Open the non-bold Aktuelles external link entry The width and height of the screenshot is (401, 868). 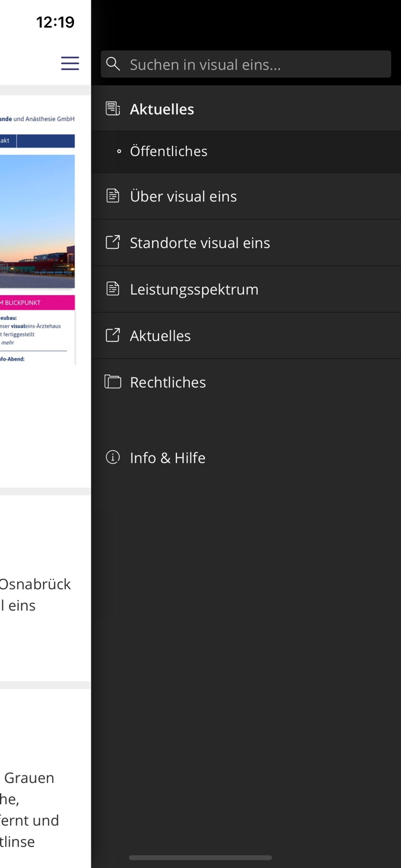(160, 336)
